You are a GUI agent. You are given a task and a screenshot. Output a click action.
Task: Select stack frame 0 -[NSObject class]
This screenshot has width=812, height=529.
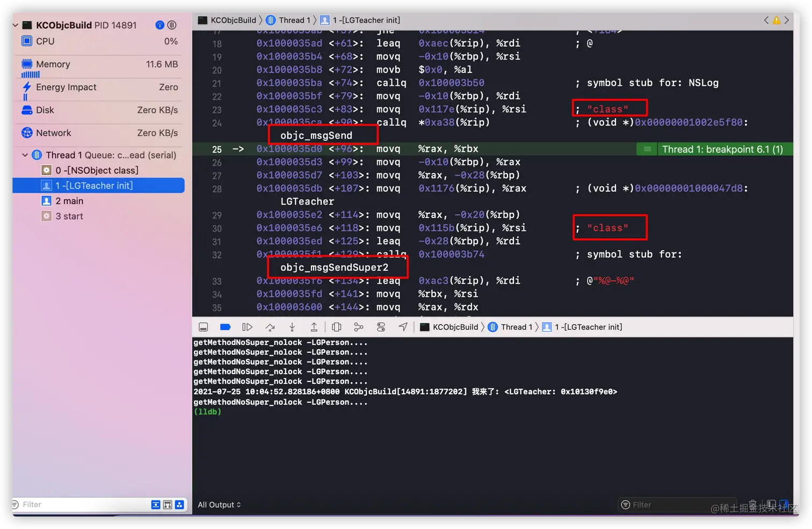(x=99, y=170)
